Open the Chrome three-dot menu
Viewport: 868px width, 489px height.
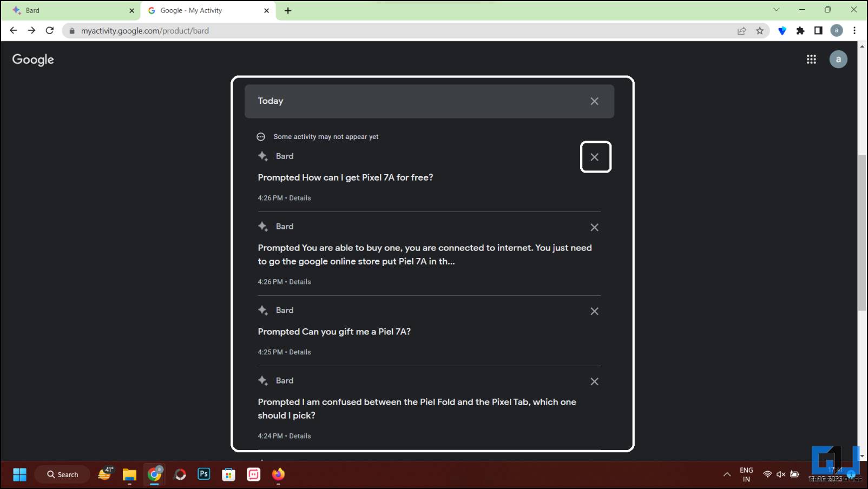click(854, 31)
